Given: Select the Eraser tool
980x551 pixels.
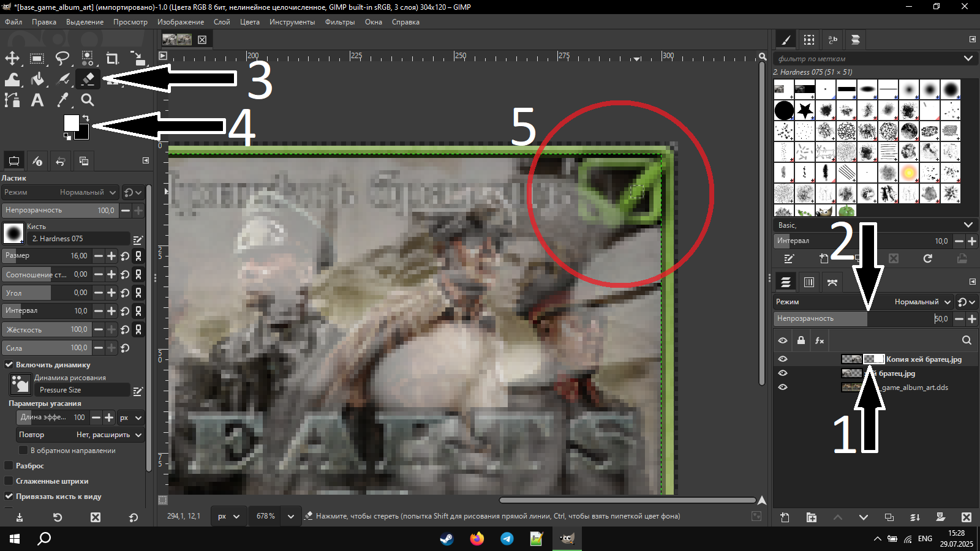Looking at the screenshot, I should click(x=88, y=79).
